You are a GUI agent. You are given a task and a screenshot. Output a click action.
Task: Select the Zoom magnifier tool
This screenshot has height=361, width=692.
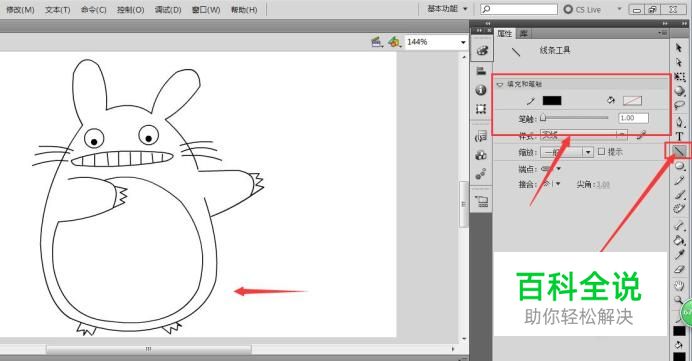(x=678, y=300)
